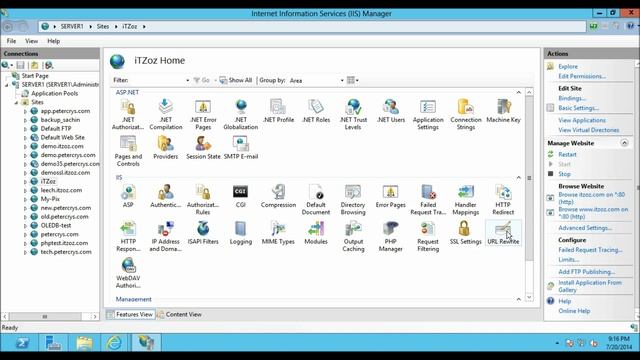Open the Modules feature
Viewport: 640px width, 360px height.
coord(316,233)
